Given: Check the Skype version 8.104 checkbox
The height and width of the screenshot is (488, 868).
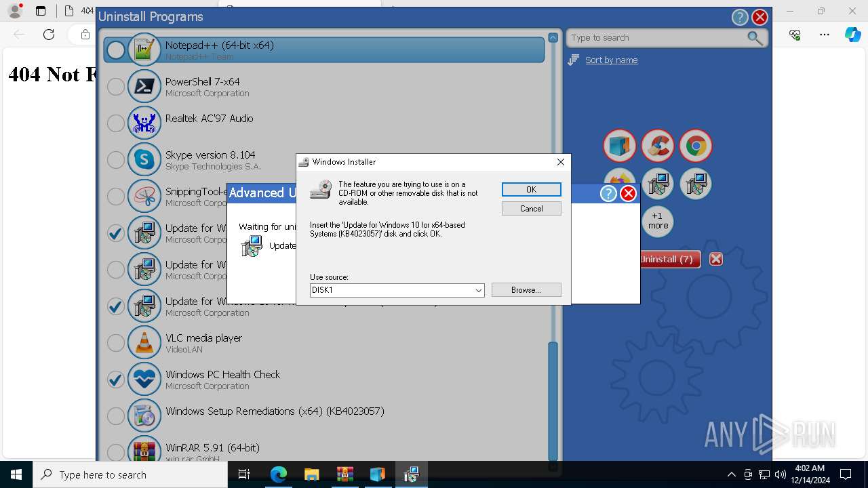Looking at the screenshot, I should coord(116,160).
